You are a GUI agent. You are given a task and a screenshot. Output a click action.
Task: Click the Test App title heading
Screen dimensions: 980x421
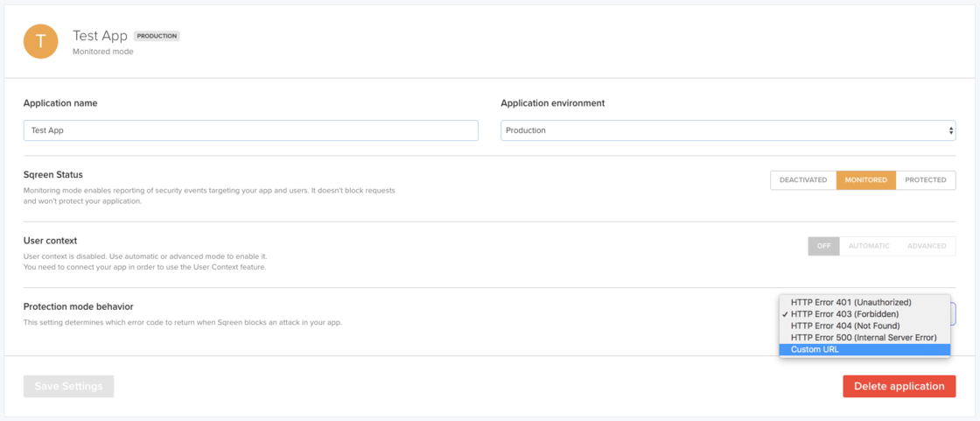[x=100, y=36]
